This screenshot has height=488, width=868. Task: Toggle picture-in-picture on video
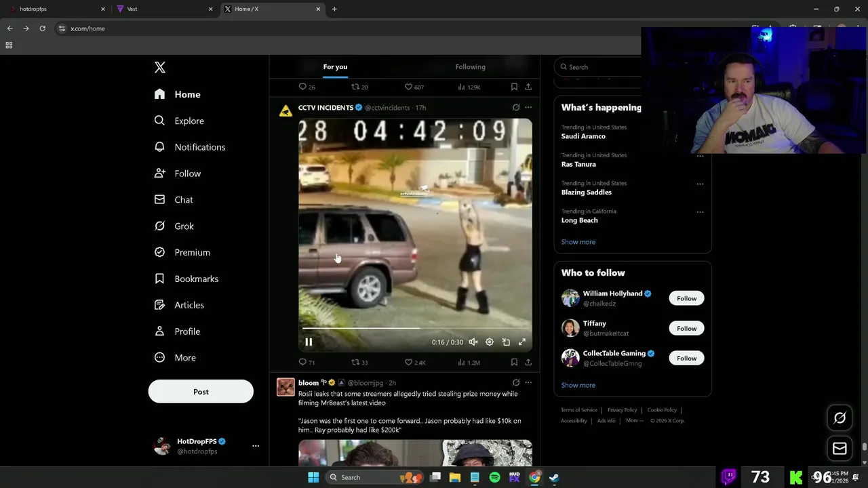(x=506, y=342)
